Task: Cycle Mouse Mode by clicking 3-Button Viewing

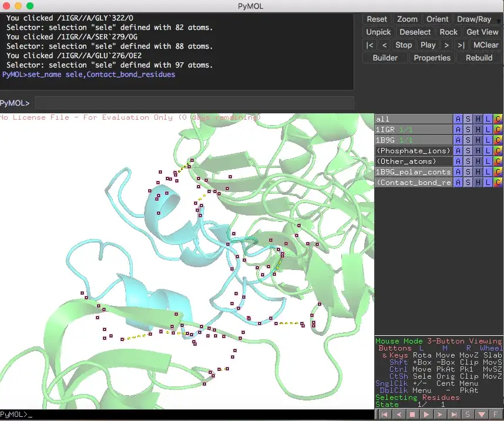Action: [x=463, y=341]
